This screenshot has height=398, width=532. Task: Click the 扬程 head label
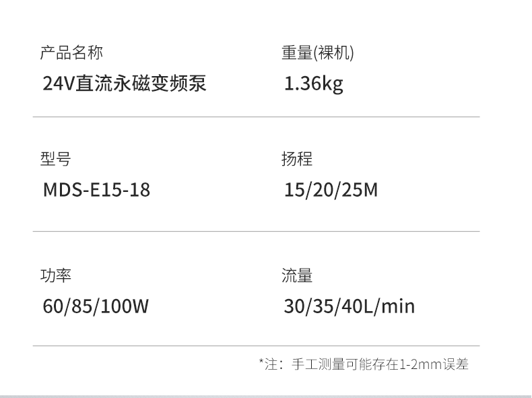coord(297,159)
